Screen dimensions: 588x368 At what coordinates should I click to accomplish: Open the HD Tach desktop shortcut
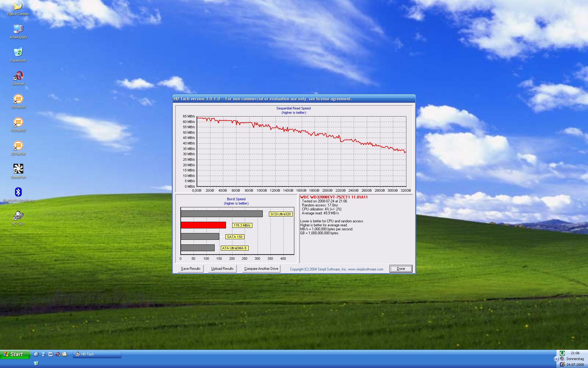[x=18, y=215]
